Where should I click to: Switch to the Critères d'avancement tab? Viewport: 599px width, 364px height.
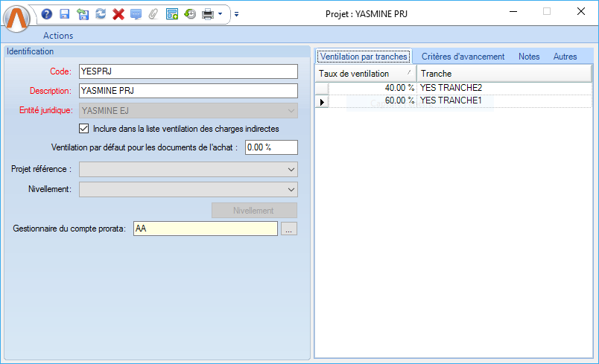[x=463, y=57]
